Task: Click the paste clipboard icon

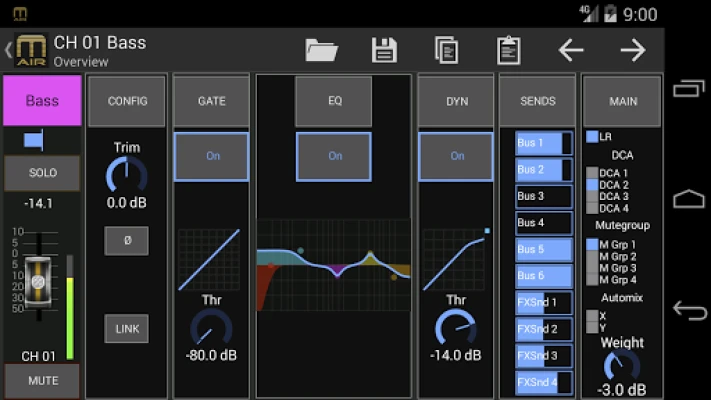Action: click(509, 50)
